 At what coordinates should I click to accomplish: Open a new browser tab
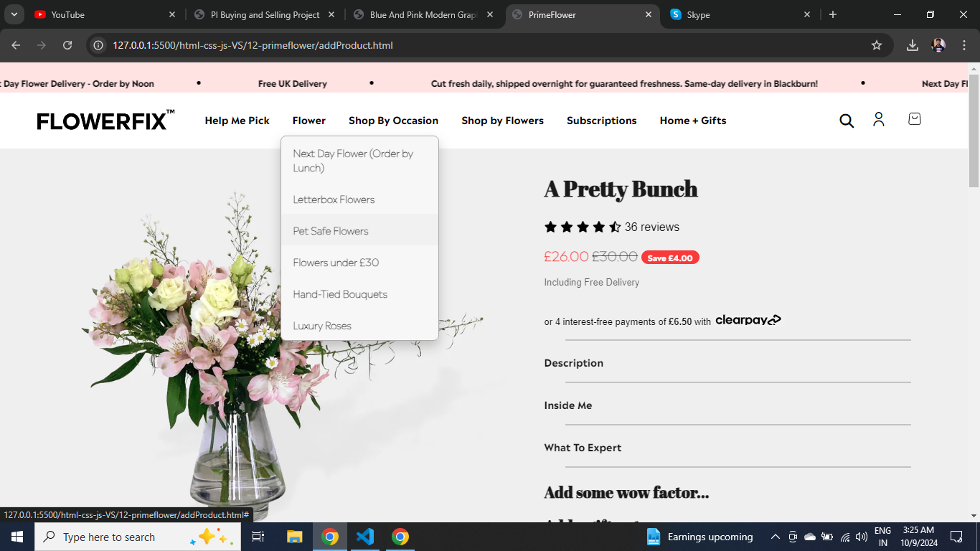coord(833,14)
